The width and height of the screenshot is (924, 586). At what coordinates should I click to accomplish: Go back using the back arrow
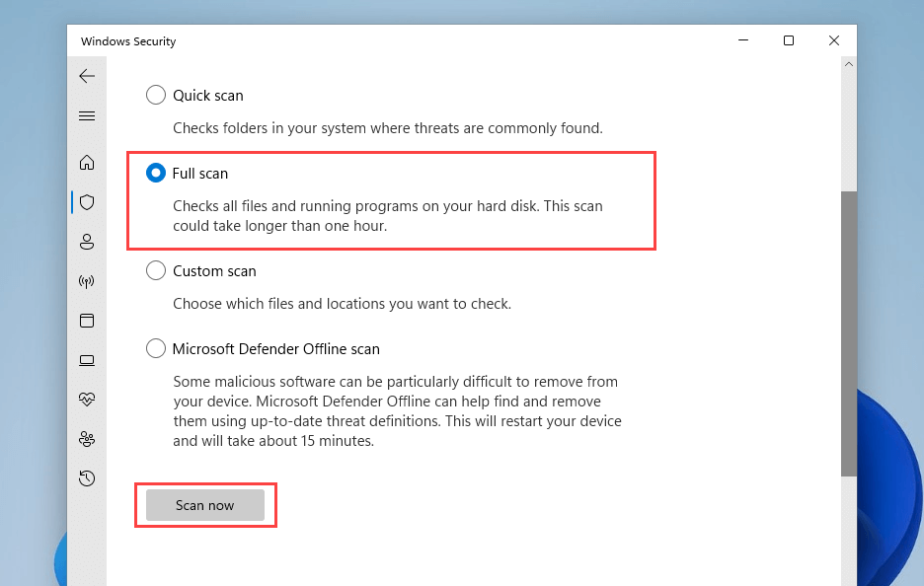pos(87,76)
